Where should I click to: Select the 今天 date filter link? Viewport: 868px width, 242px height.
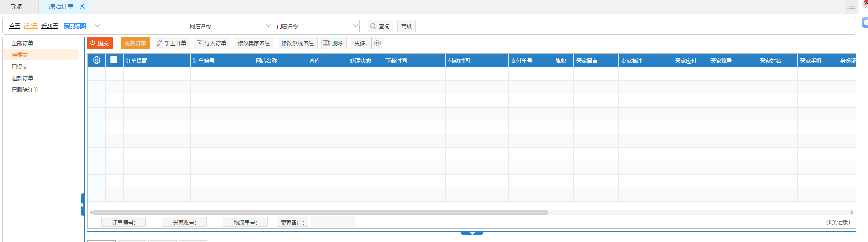pos(15,26)
